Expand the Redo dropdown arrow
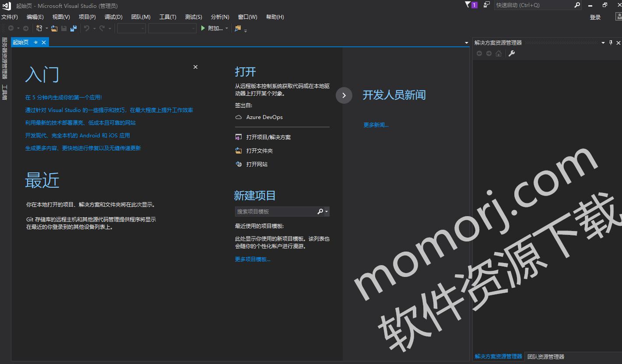Image resolution: width=622 pixels, height=364 pixels. click(x=109, y=28)
